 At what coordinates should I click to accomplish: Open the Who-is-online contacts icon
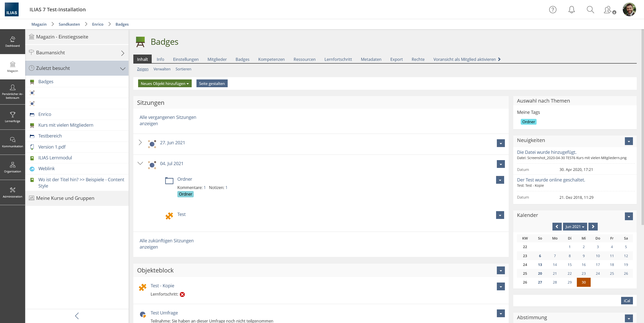pos(608,10)
